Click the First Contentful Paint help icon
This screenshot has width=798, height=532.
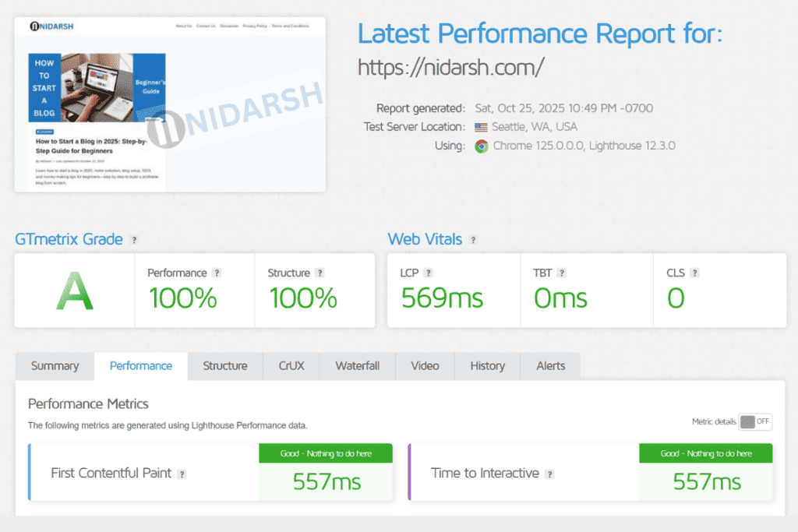tap(182, 474)
